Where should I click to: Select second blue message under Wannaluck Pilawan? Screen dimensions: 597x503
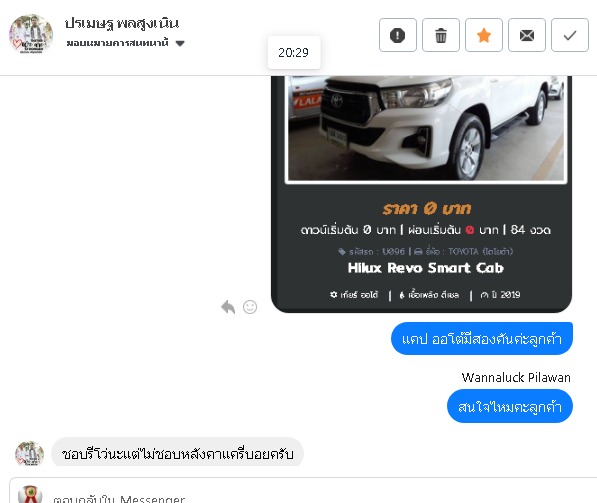[x=509, y=406]
